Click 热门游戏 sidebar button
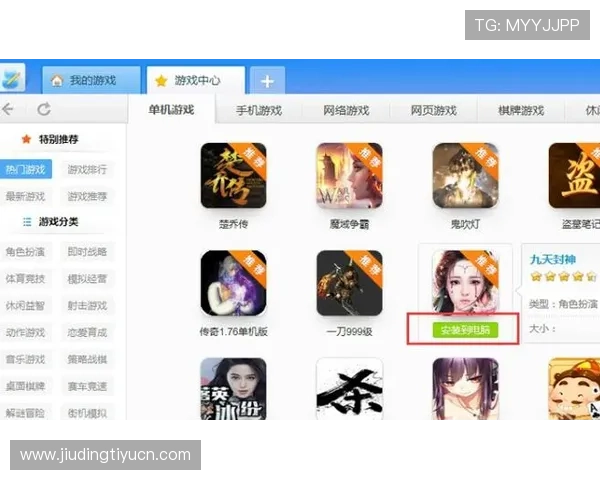Screen dimensions: 600x480 25,169
